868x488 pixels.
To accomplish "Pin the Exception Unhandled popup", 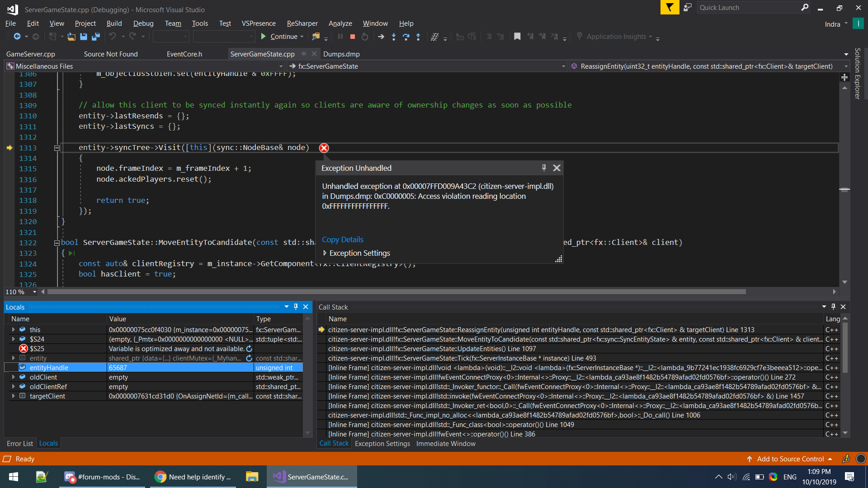I will (x=544, y=168).
